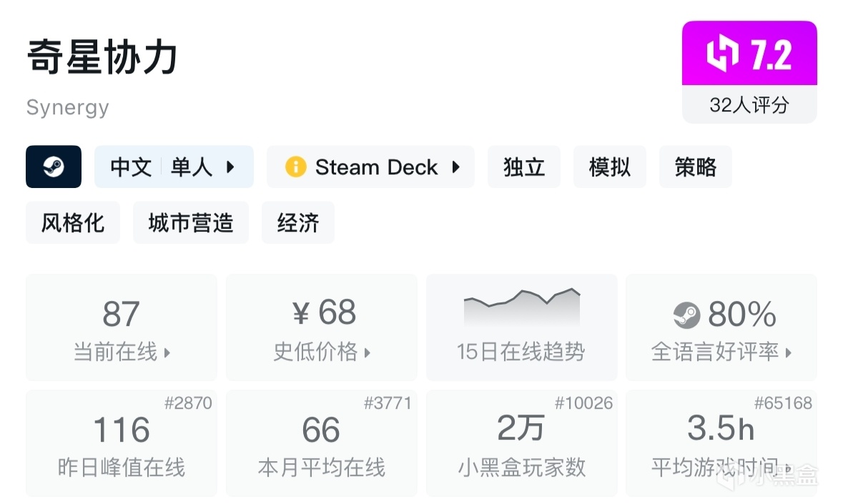Viewport: 843px width, 504px height.
Task: Expand the 全语言好评率 review arrow
Action: point(789,352)
